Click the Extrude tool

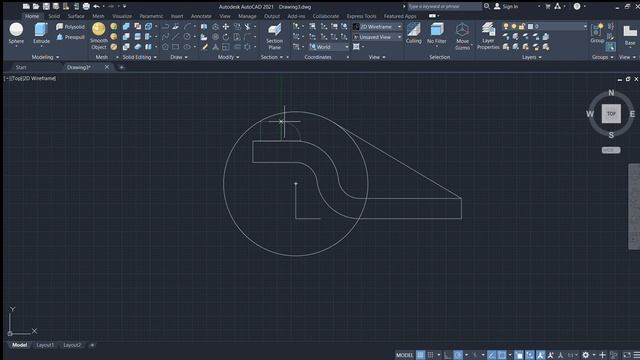41,33
